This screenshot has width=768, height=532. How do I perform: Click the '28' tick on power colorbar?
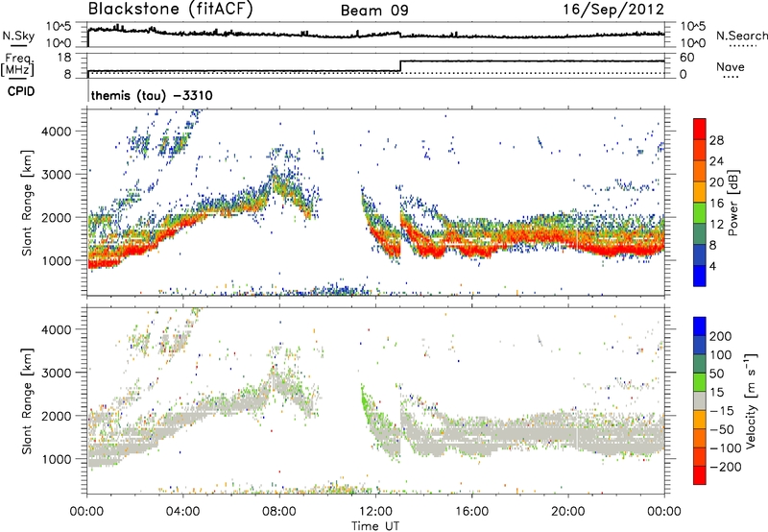tap(716, 140)
